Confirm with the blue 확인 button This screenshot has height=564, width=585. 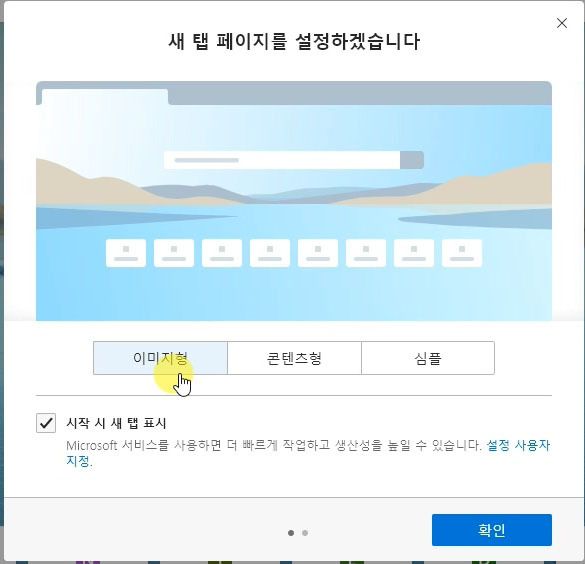pyautogui.click(x=492, y=530)
